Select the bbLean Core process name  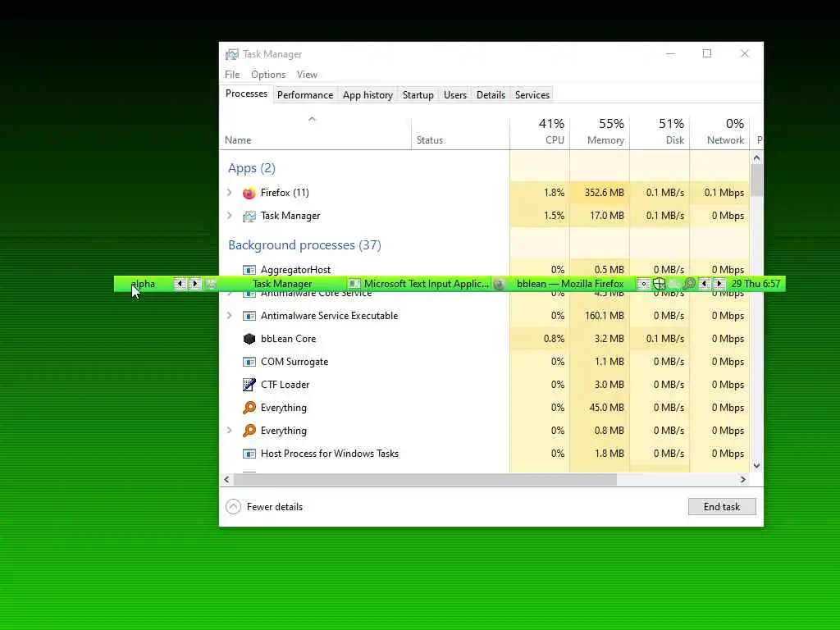click(288, 339)
